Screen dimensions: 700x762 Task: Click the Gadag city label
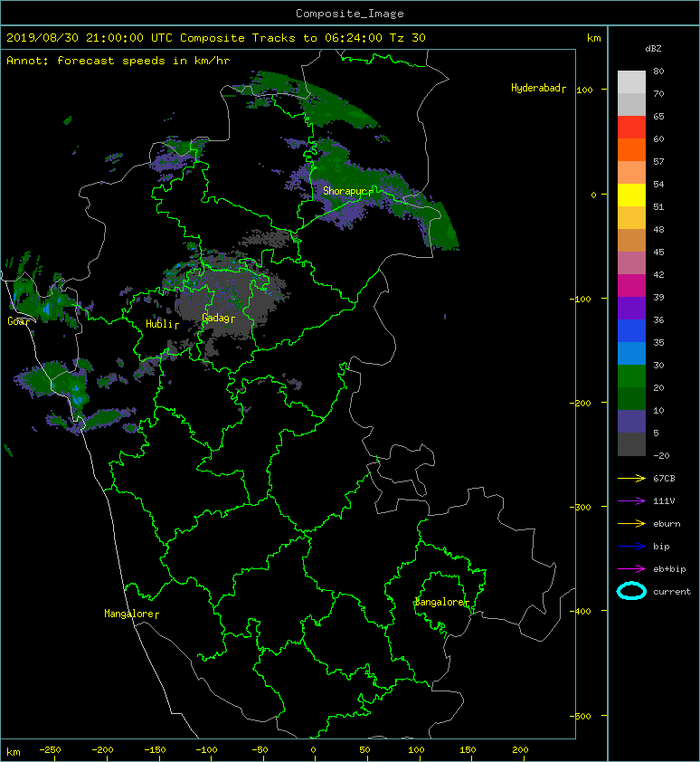[218, 318]
